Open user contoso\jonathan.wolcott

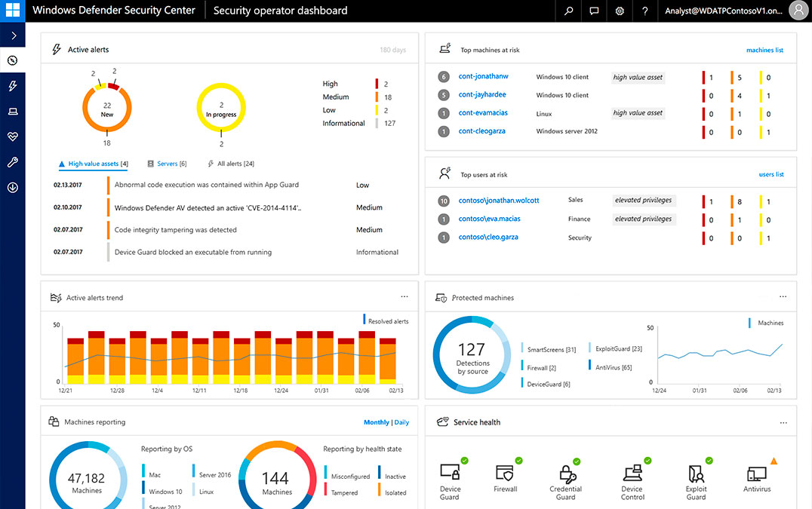pos(499,201)
